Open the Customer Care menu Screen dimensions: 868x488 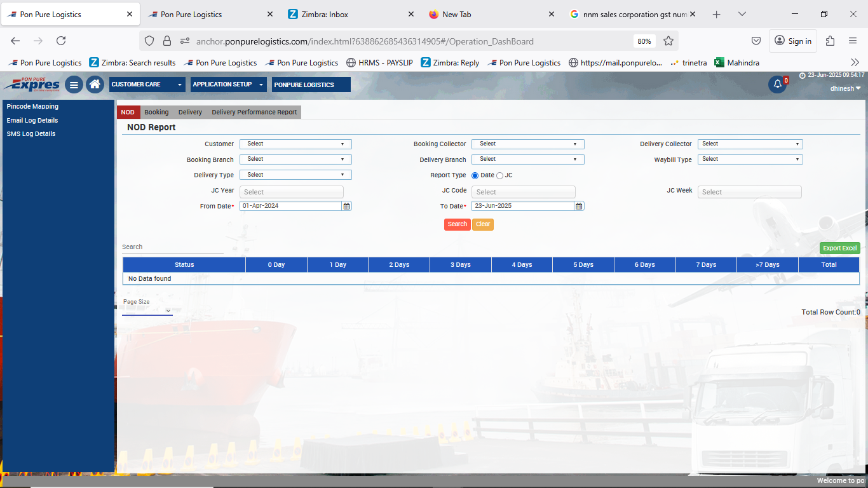pos(147,85)
